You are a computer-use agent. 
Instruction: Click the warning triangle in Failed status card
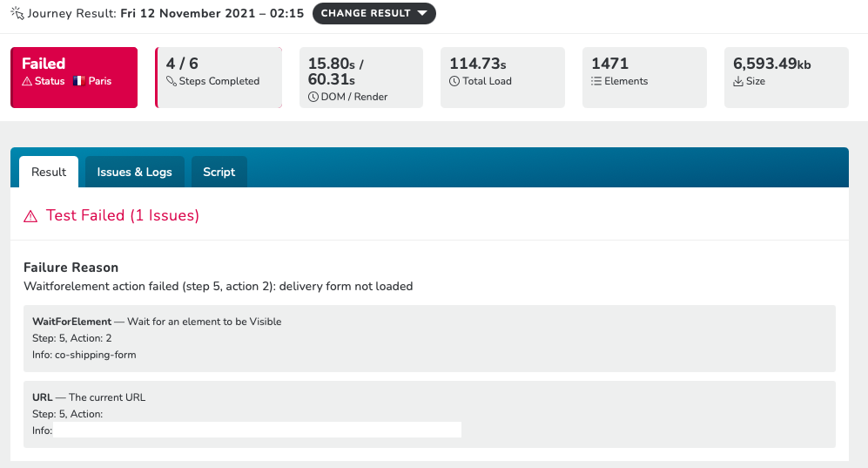(x=27, y=81)
